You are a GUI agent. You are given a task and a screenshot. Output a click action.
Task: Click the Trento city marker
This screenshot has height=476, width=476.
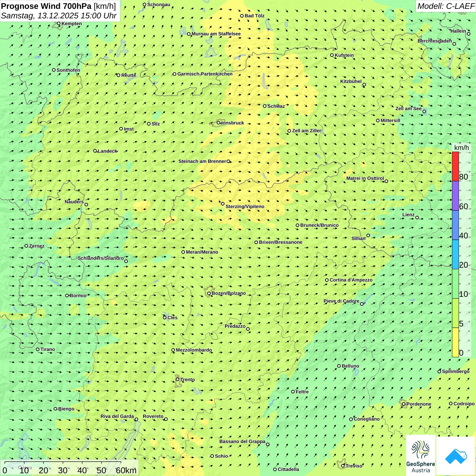click(177, 379)
